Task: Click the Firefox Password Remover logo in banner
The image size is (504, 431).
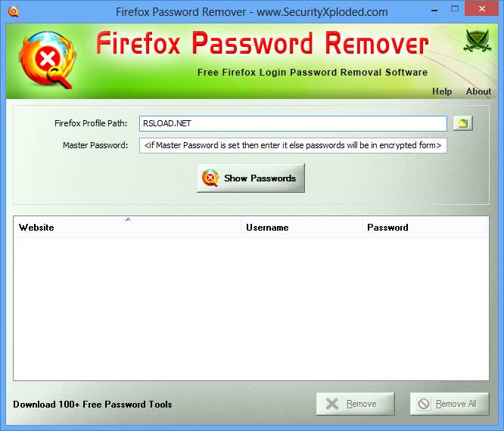Action: click(x=47, y=60)
